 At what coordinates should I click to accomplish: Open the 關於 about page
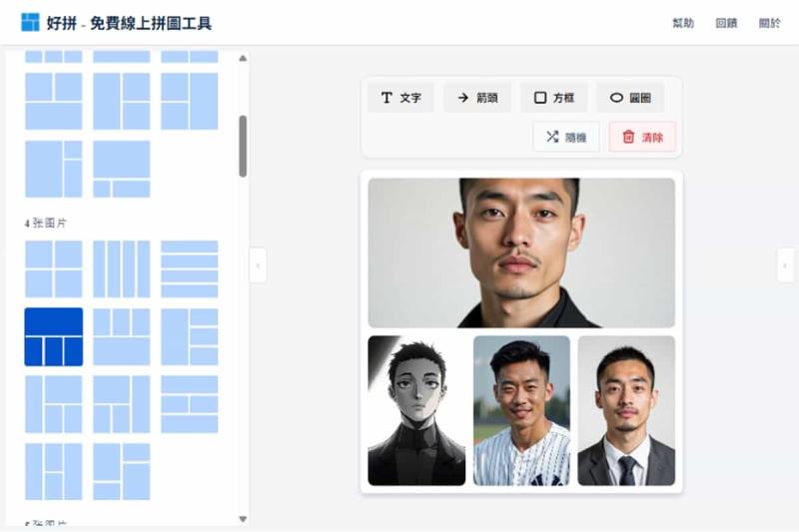point(769,23)
